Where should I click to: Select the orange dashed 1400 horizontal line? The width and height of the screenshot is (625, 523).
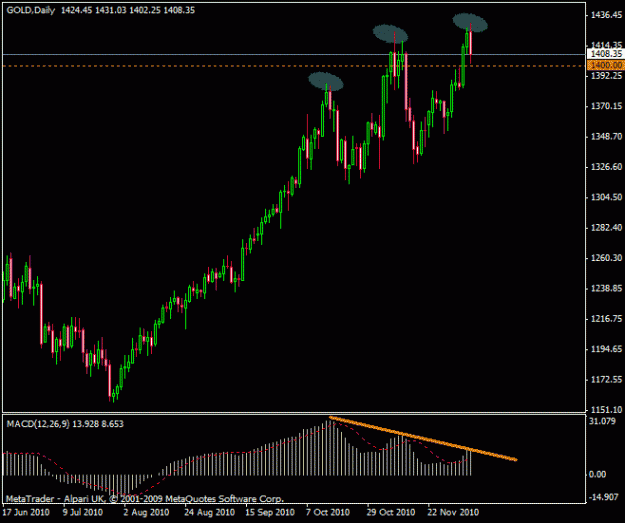click(x=294, y=66)
